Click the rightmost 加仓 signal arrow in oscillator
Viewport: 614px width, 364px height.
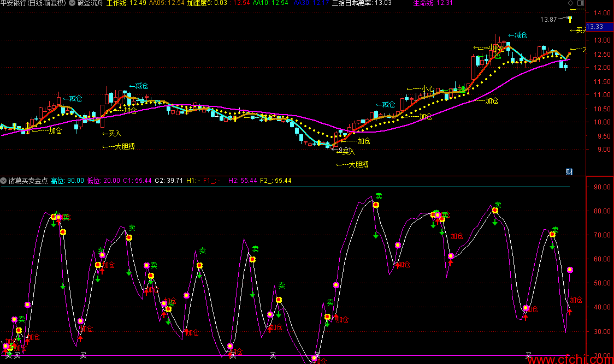[x=569, y=311]
